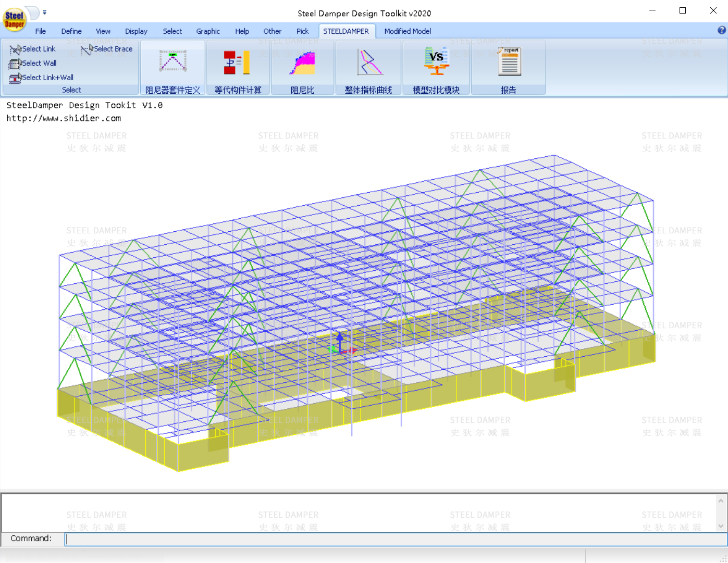Open 模型对比模块 model comparison module
This screenshot has height=563, width=728.
tap(436, 68)
